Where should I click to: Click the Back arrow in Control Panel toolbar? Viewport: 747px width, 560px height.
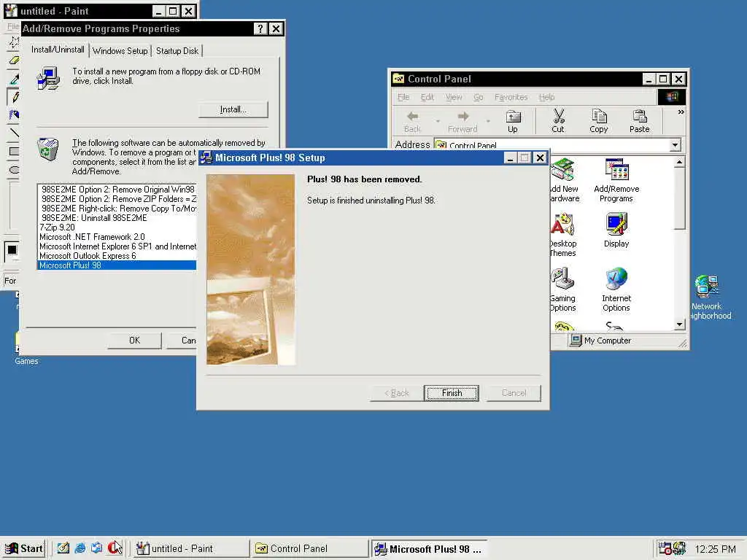(x=413, y=121)
